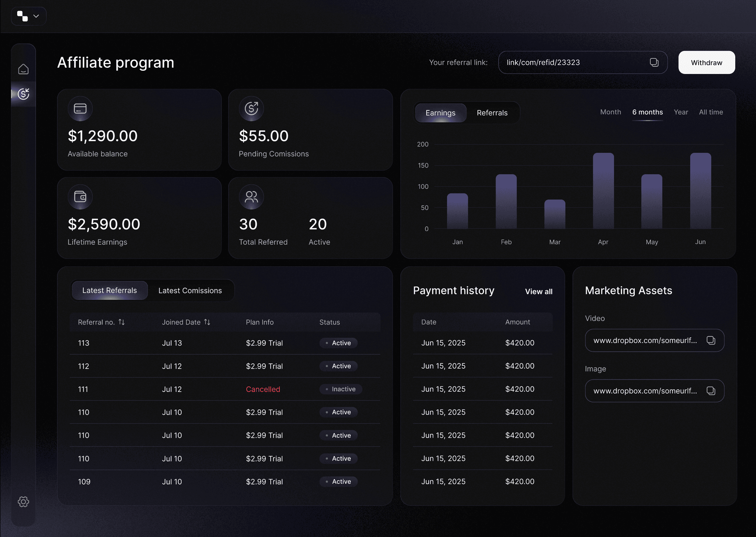
Task: Open Settings gear in the sidebar
Action: tap(23, 502)
